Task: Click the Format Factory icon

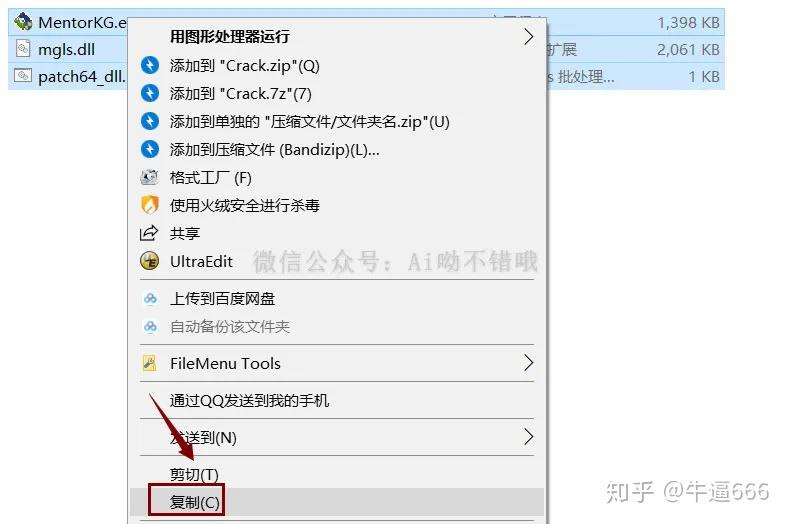Action: click(149, 177)
